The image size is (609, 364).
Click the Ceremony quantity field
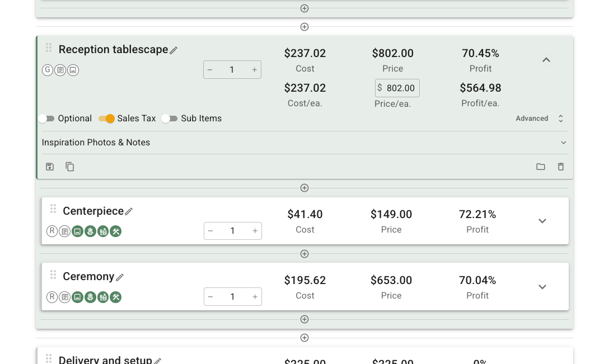pos(233,297)
